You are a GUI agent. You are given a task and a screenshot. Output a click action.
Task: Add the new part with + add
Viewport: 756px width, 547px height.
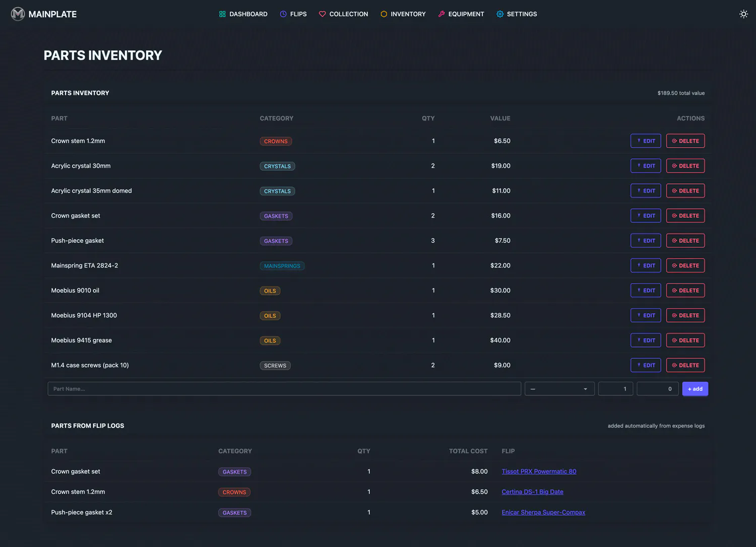[x=695, y=389]
